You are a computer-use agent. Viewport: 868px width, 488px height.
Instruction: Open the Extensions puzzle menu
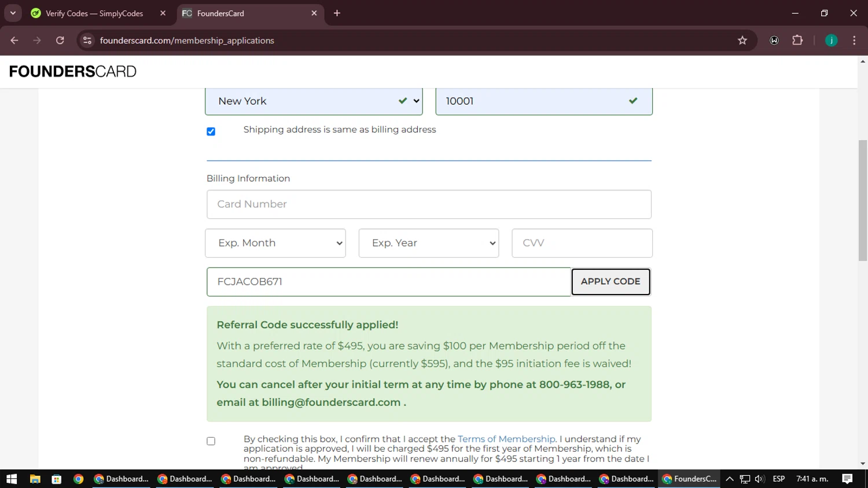click(797, 41)
